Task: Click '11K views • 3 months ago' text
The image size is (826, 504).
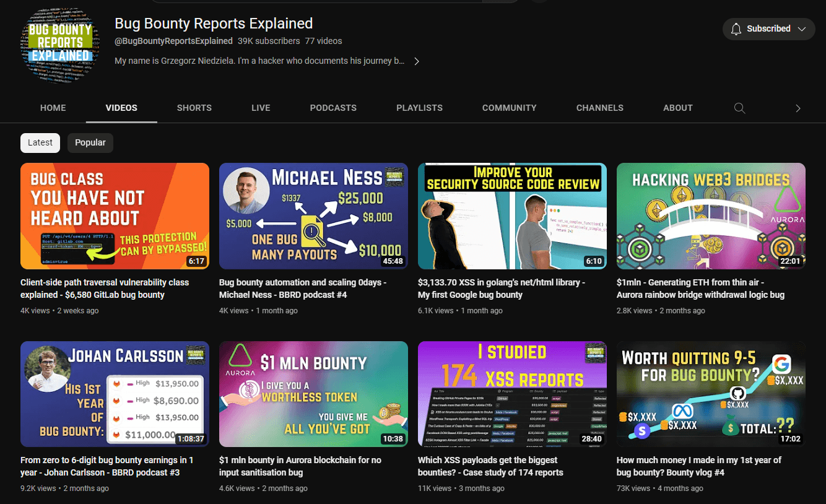Action: (461, 489)
